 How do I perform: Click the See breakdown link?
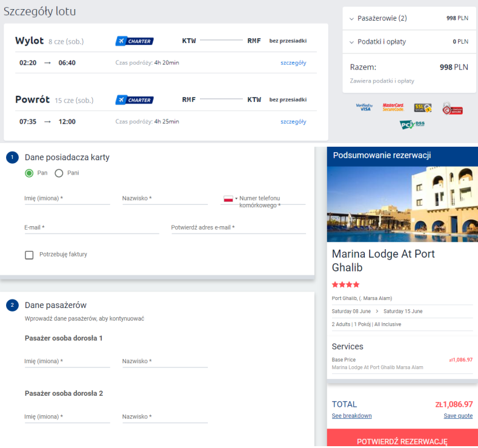351,416
